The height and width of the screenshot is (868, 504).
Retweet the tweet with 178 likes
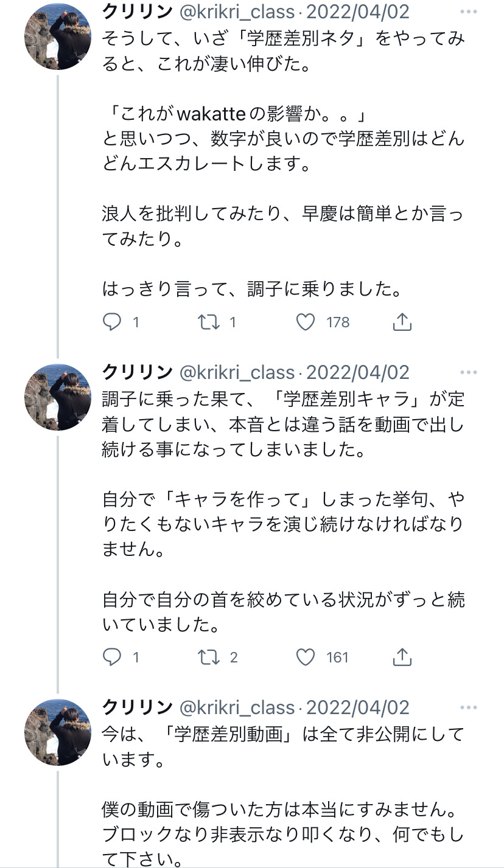(x=209, y=322)
